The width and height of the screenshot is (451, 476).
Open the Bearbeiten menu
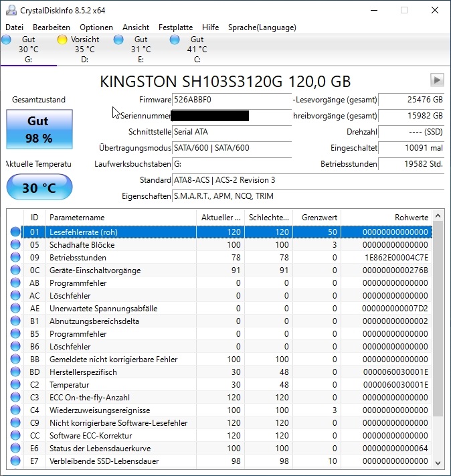(x=52, y=27)
